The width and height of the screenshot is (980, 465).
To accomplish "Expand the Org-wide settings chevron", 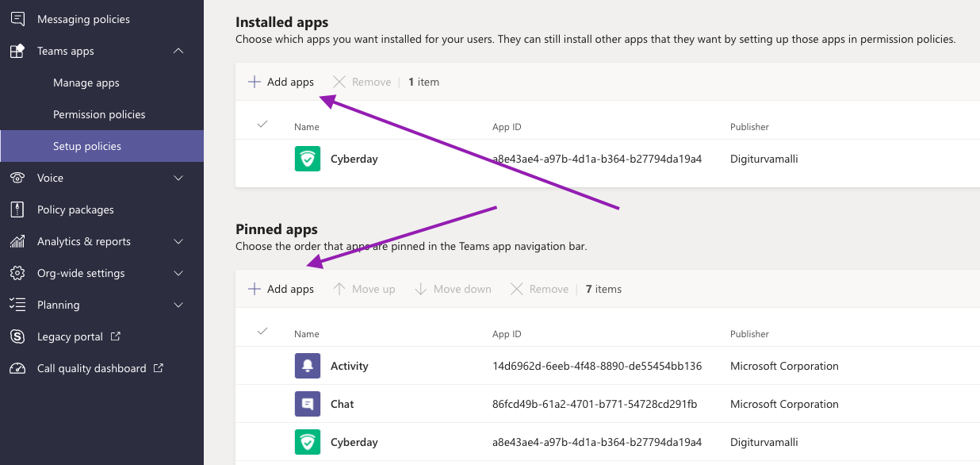I will point(178,273).
